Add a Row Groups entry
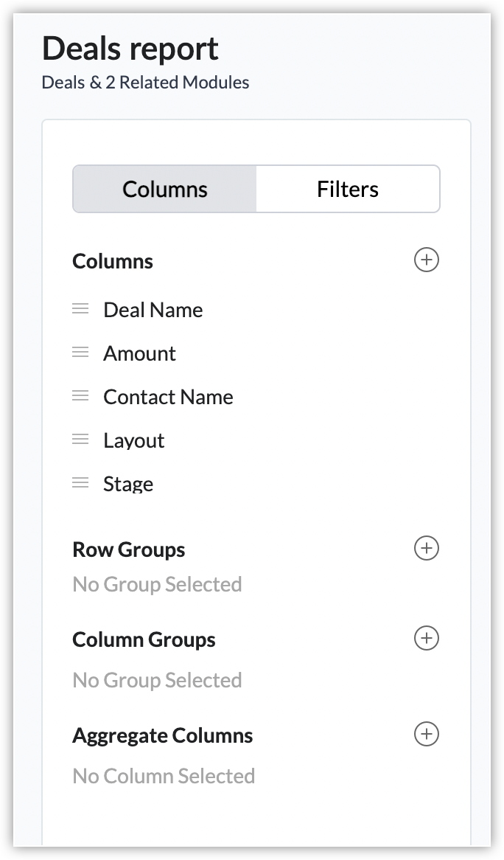 [426, 549]
